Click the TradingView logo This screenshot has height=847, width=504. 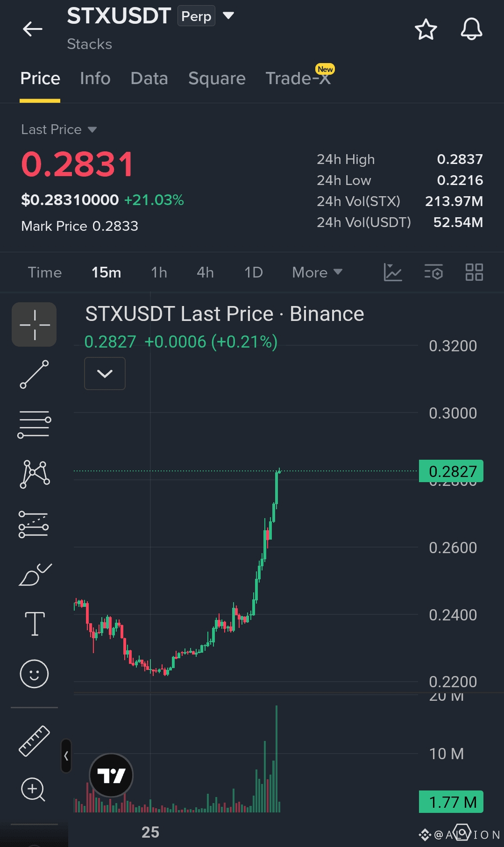(x=111, y=776)
